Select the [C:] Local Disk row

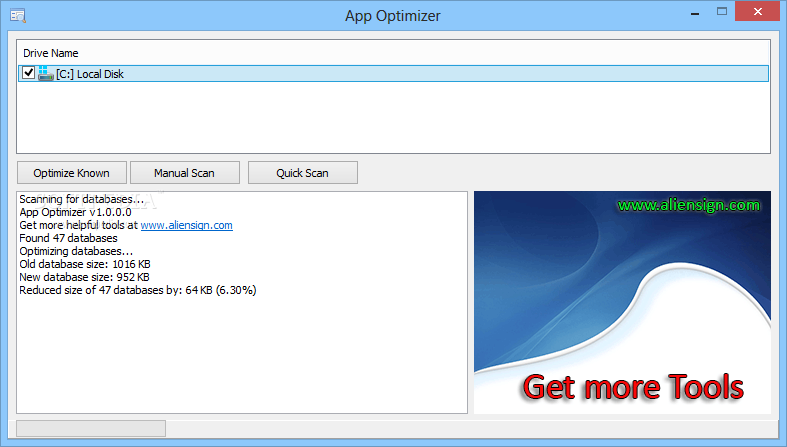(x=394, y=74)
